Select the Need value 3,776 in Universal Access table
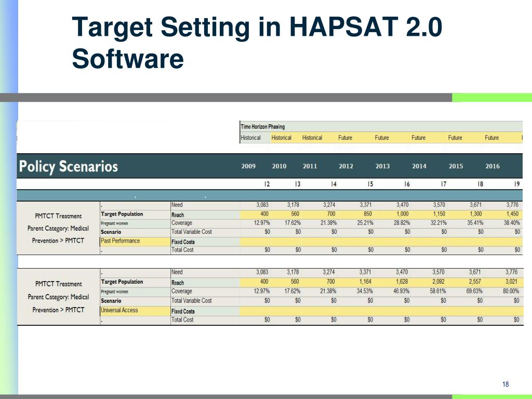The height and width of the screenshot is (399, 532). [x=512, y=272]
